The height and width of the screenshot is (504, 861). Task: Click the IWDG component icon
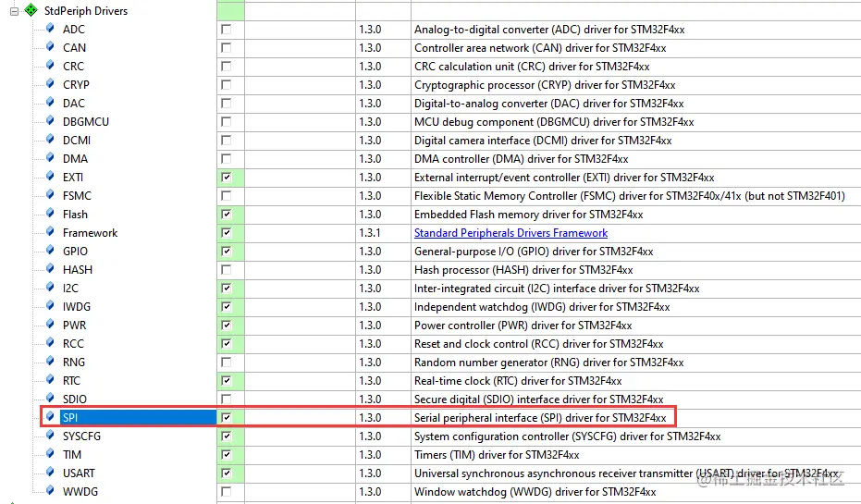pyautogui.click(x=50, y=305)
